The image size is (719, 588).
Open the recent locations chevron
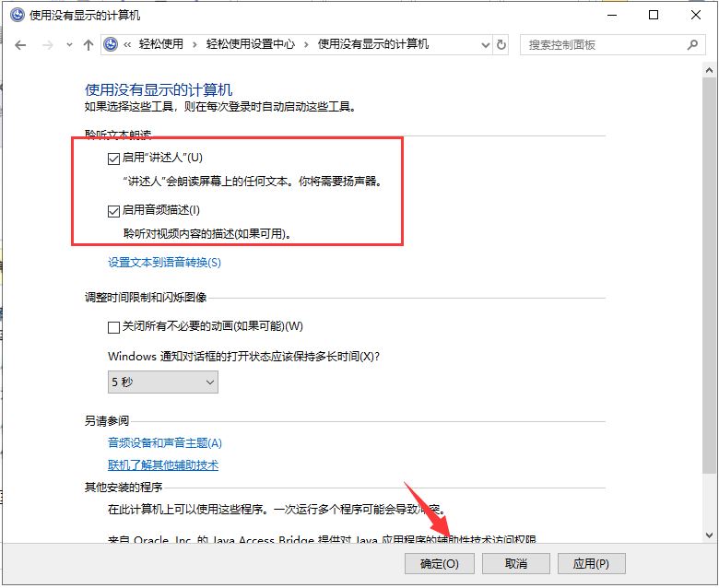[x=68, y=44]
